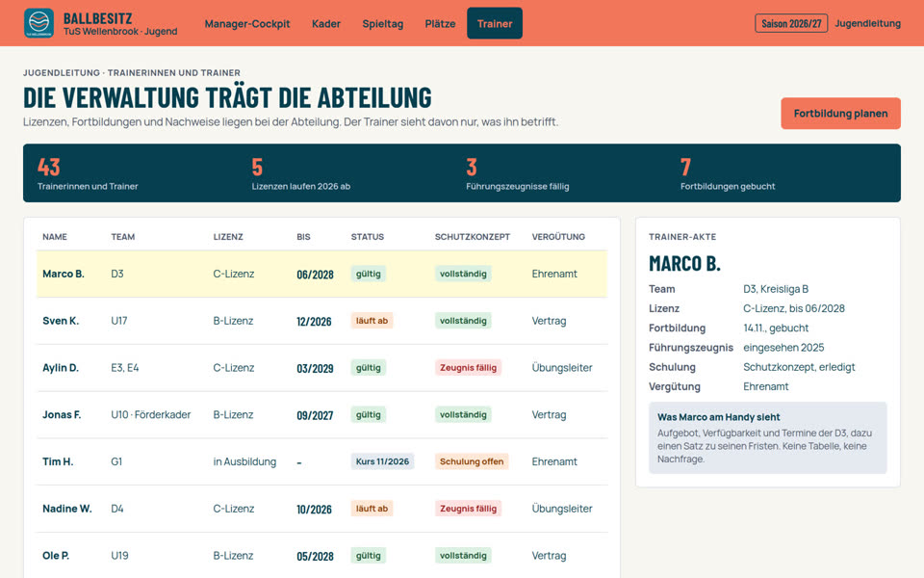924x578 pixels.
Task: Click the läuft ab badge in Nadine W. row
Action: [372, 509]
